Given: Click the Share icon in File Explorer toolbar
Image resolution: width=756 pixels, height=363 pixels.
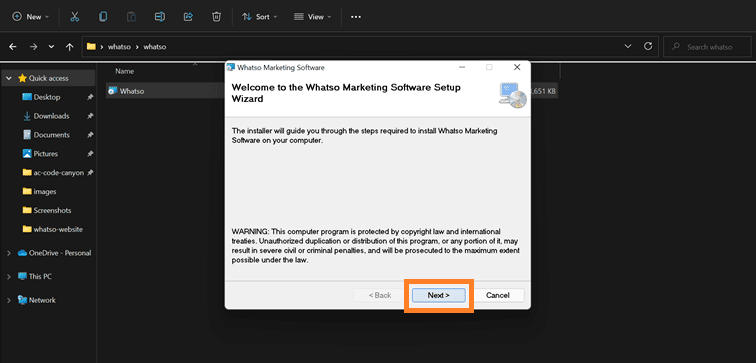Looking at the screenshot, I should coord(188,16).
